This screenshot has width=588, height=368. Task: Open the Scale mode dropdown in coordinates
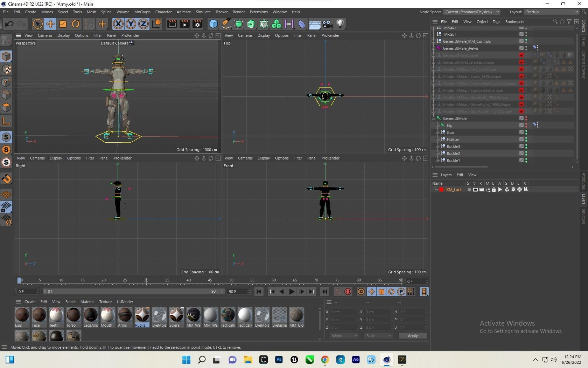point(378,336)
